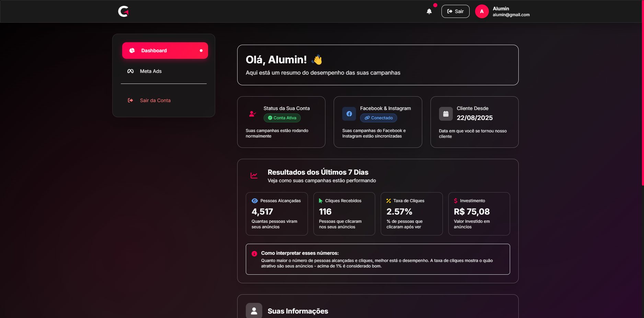Select the Dashboard pie chart icon
Screen dimensions: 644x318
tap(132, 51)
